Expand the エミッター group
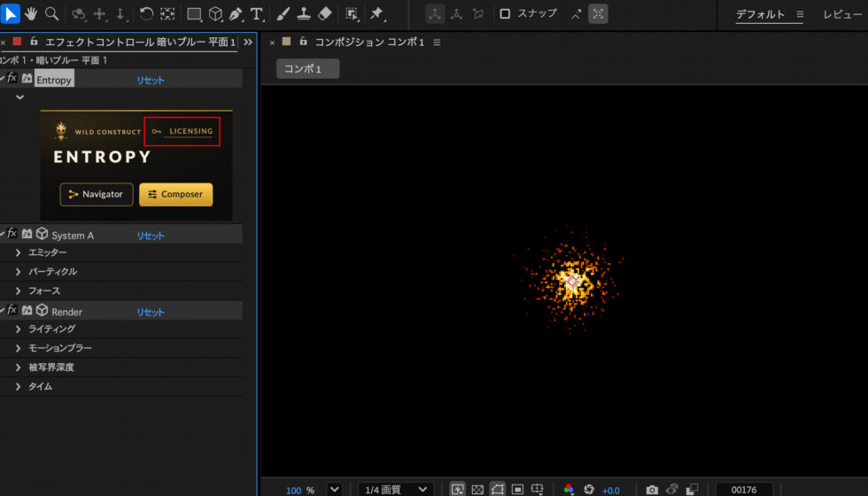The width and height of the screenshot is (868, 496). [18, 252]
